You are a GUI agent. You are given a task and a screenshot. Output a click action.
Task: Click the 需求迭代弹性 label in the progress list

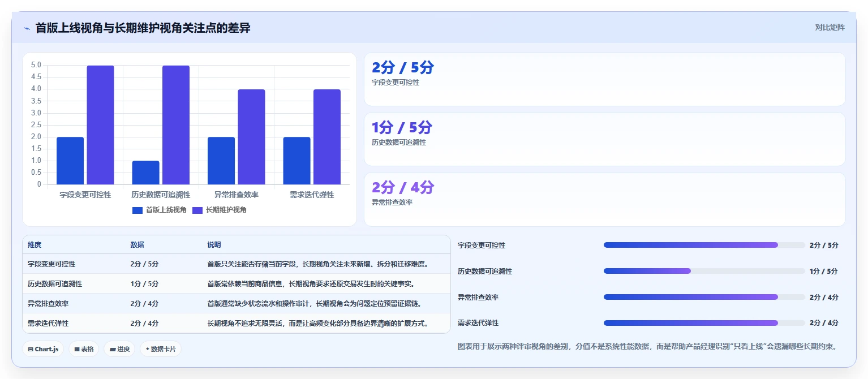pyautogui.click(x=478, y=323)
